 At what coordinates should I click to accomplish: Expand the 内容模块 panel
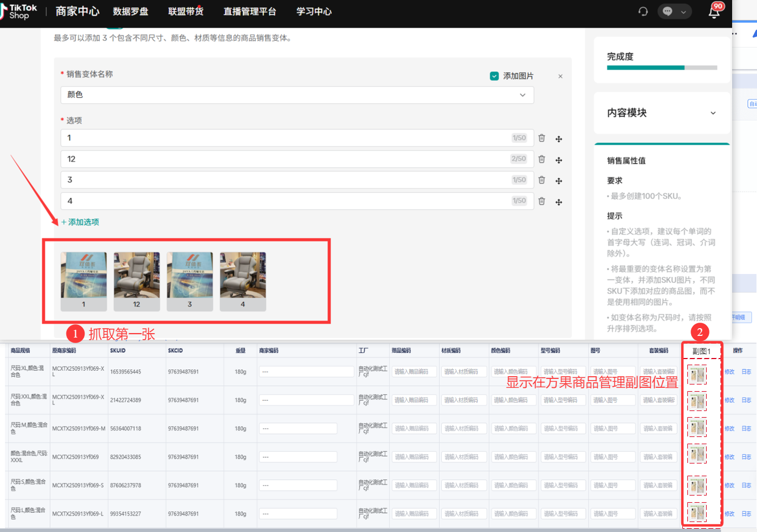point(713,113)
